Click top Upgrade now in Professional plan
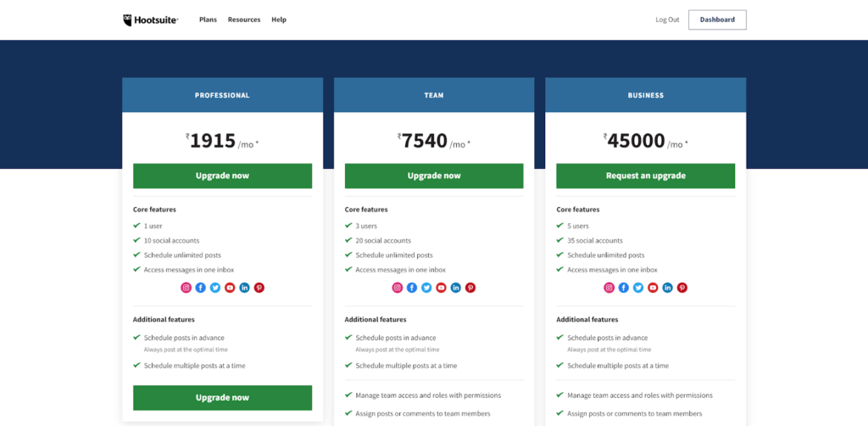 click(223, 176)
